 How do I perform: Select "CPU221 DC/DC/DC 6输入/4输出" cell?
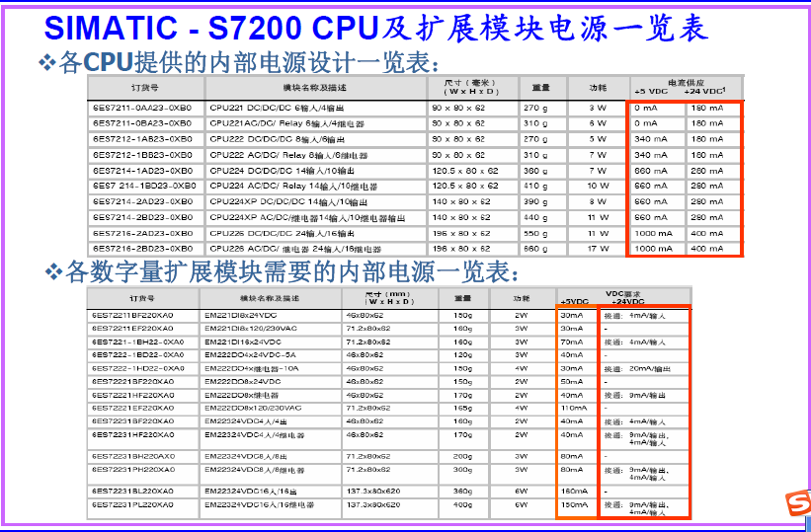[277, 108]
